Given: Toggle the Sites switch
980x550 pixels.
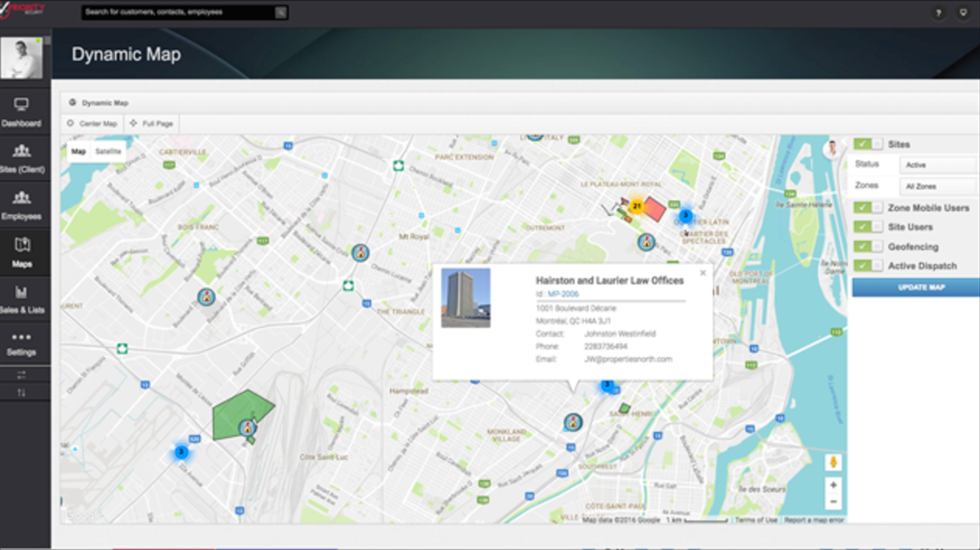Looking at the screenshot, I should tap(868, 144).
